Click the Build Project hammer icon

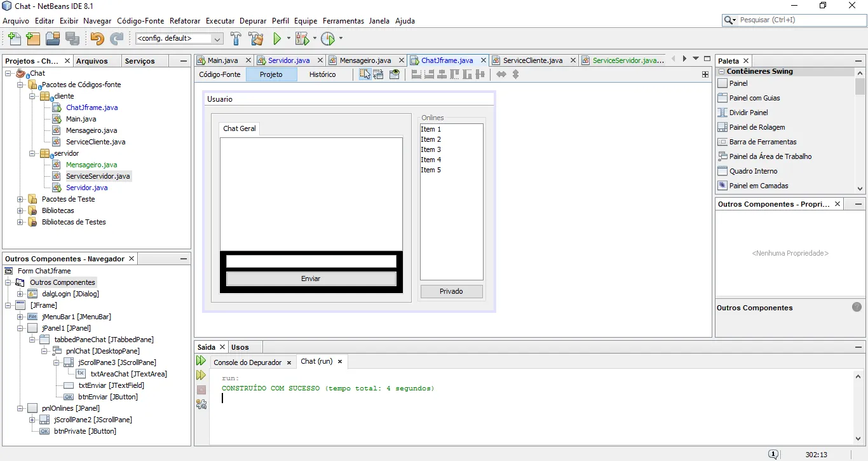click(x=236, y=39)
